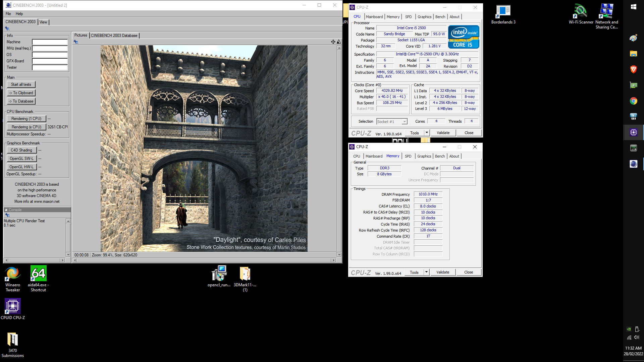Click the OS input field
Screen dimensions: 644x362
(x=50, y=55)
